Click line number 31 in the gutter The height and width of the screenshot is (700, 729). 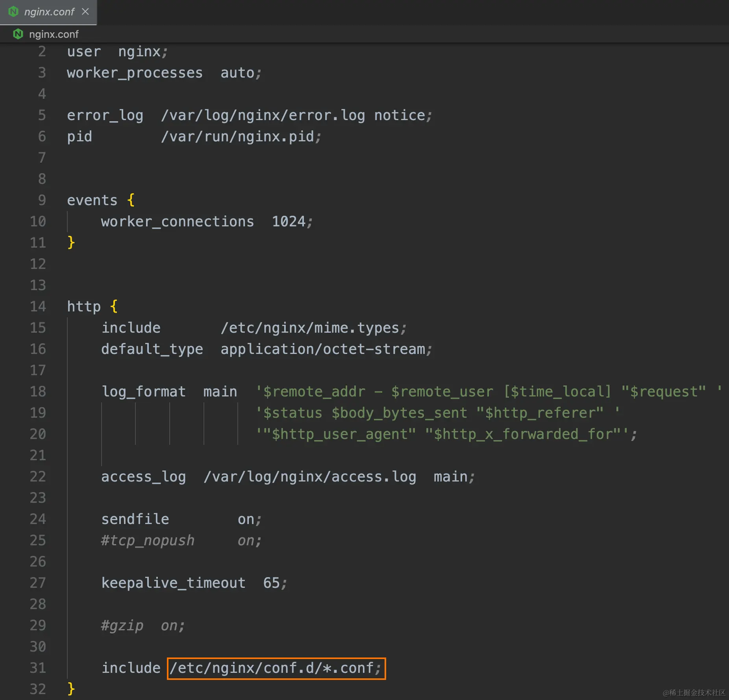38,668
